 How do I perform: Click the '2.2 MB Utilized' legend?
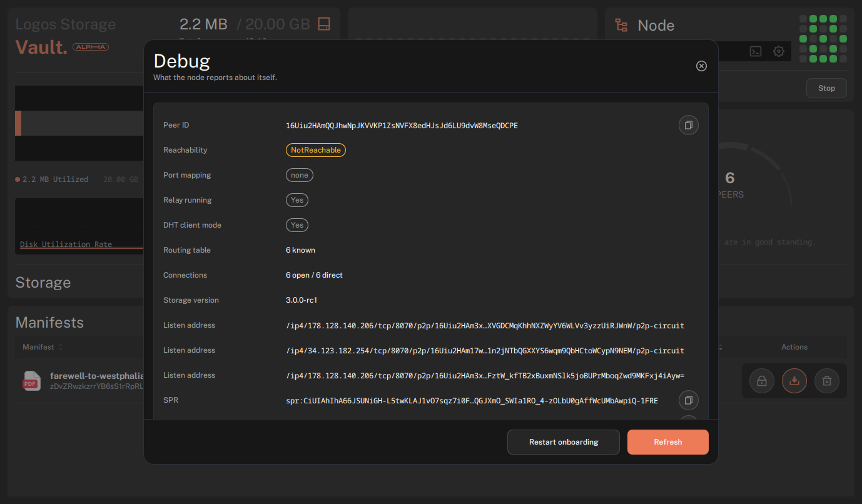coord(52,179)
